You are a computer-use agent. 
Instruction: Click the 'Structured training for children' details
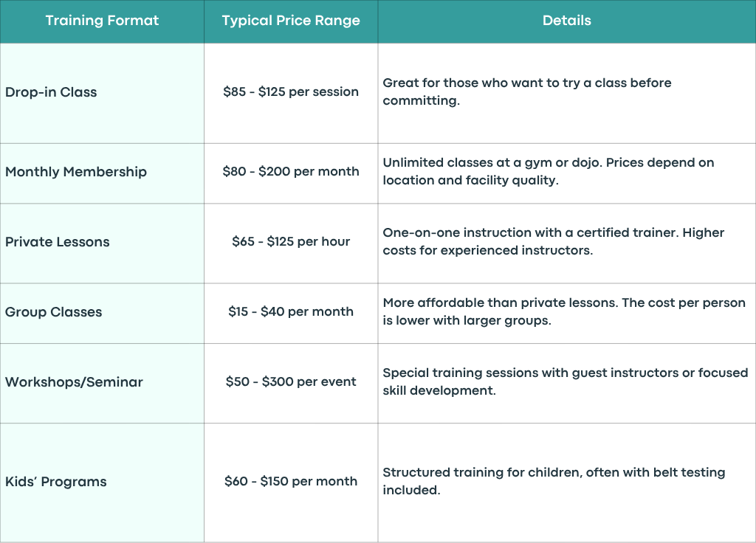(554, 481)
